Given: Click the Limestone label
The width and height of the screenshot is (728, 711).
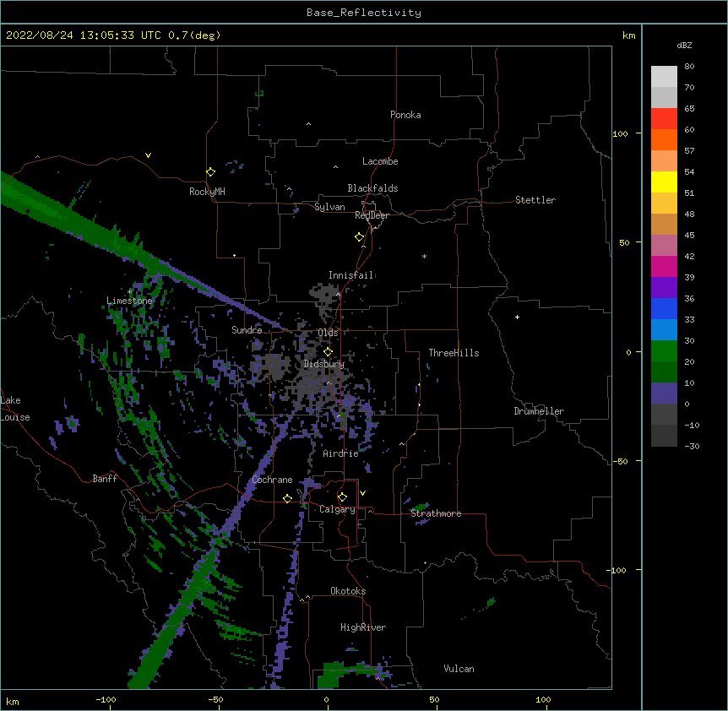Looking at the screenshot, I should (x=129, y=301).
